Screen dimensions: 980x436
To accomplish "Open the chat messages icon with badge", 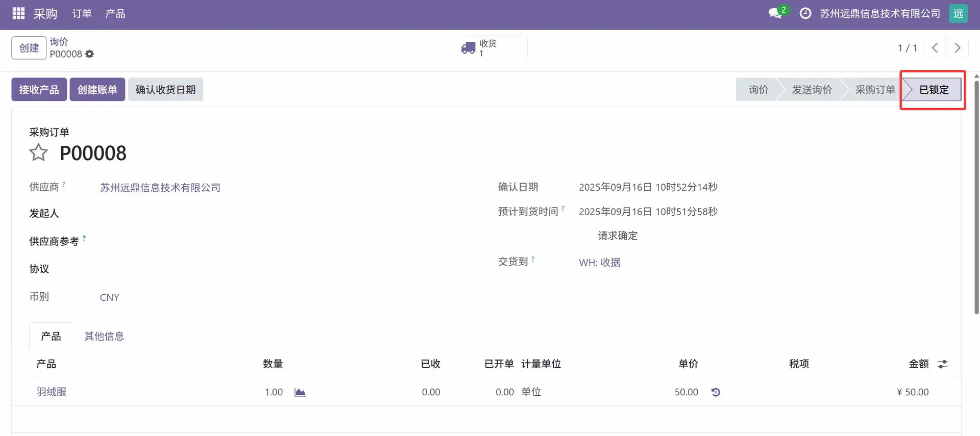I will (x=776, y=13).
